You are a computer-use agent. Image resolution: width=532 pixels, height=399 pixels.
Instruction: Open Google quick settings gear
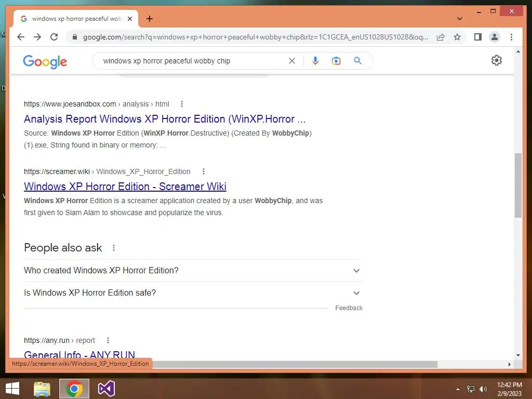tap(496, 60)
